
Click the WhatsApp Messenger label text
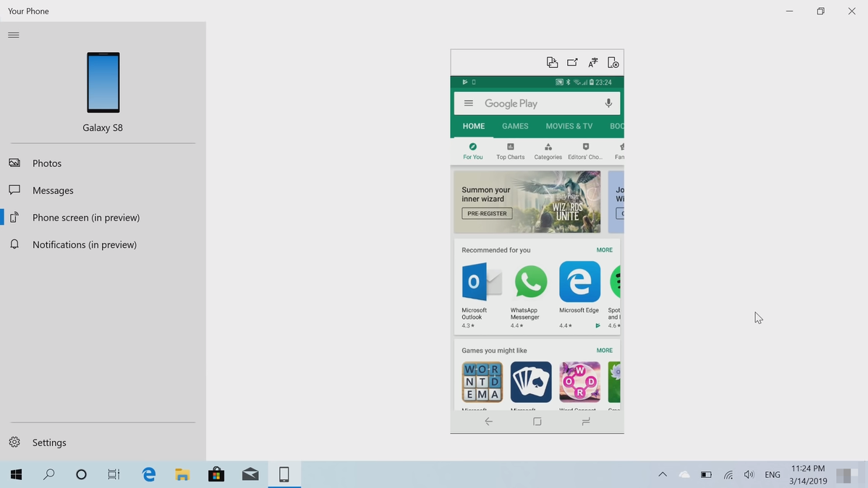(525, 314)
